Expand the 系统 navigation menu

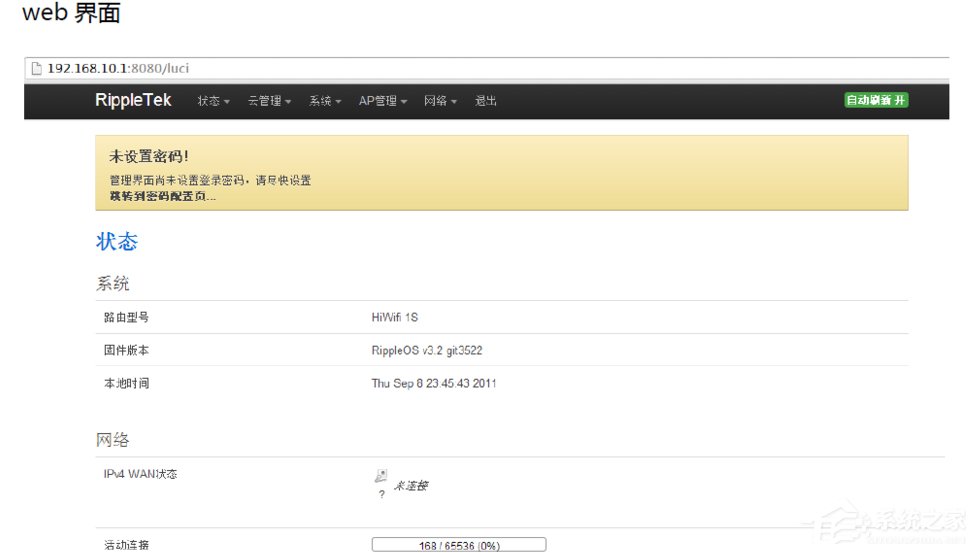tap(325, 101)
